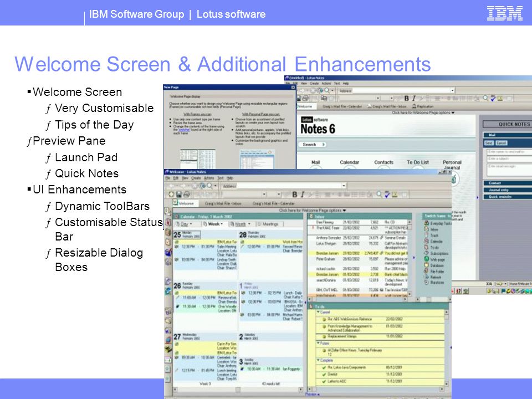Image resolution: width=532 pixels, height=399 pixels.
Task: Click the Inbox panel vertical scrollbar
Action: pyautogui.click(x=410, y=258)
